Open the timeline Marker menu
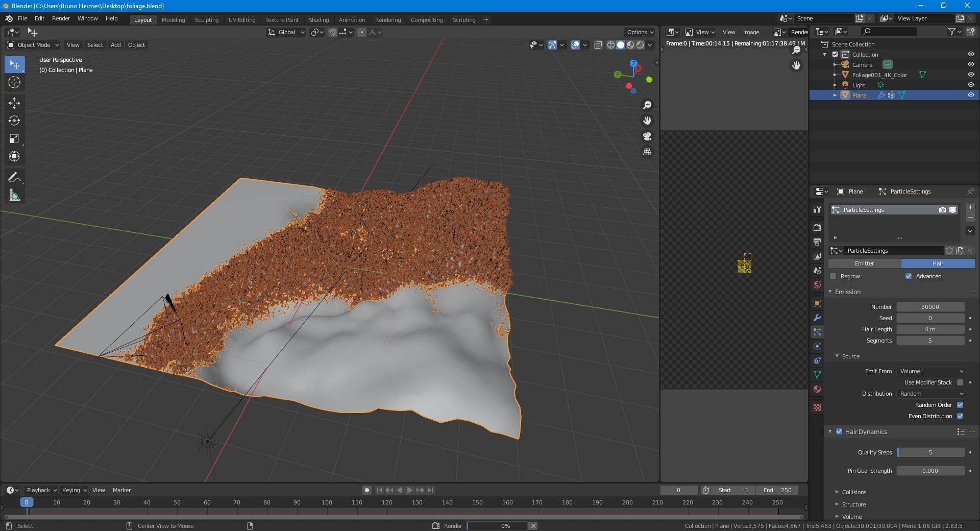This screenshot has height=531, width=980. pos(121,490)
